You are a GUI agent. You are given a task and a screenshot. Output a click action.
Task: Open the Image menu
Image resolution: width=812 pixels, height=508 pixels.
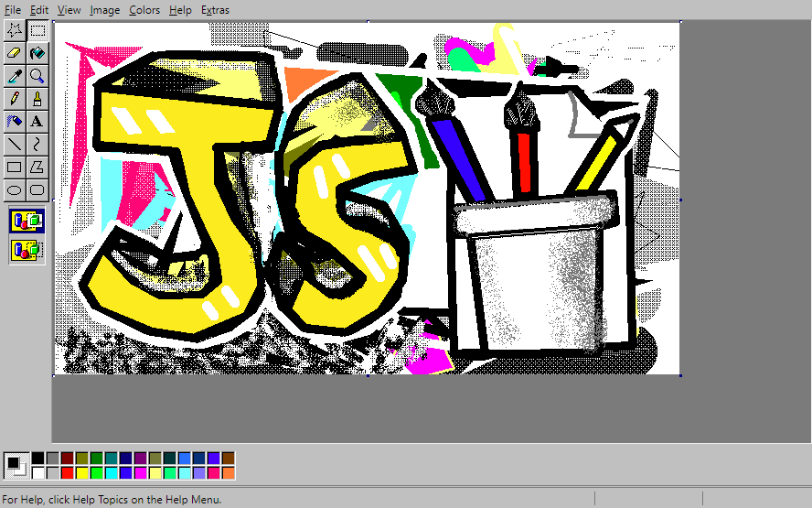coord(104,10)
